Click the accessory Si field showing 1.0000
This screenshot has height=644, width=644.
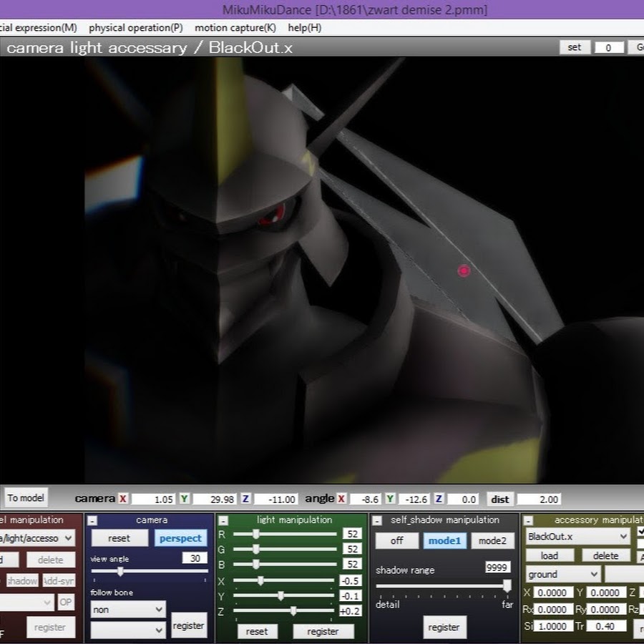coord(553,626)
